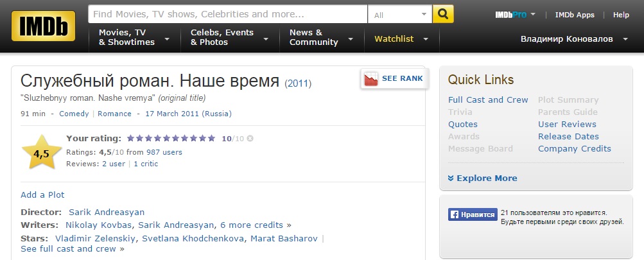644x260 pixels.
Task: Open the Company Credits quick link
Action: pyautogui.click(x=575, y=149)
